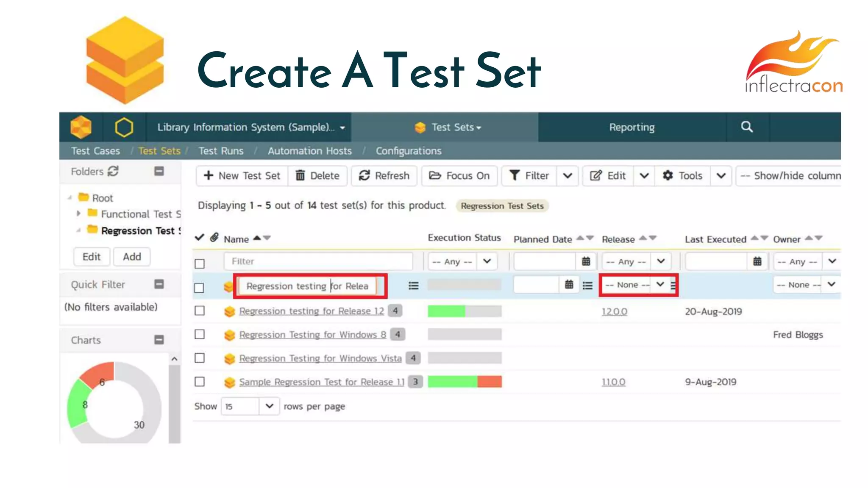Sort Last Executed ascending arrow
Screen dimensions: 868x488
[754, 238]
